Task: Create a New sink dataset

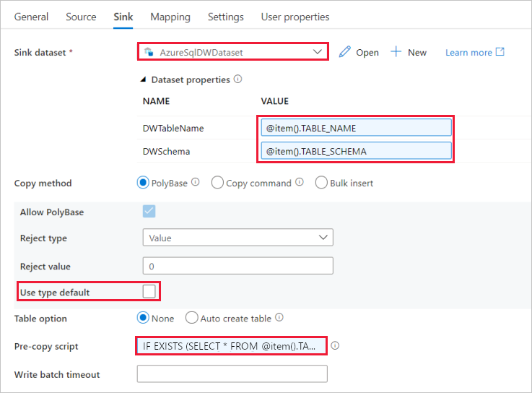Action: (409, 52)
